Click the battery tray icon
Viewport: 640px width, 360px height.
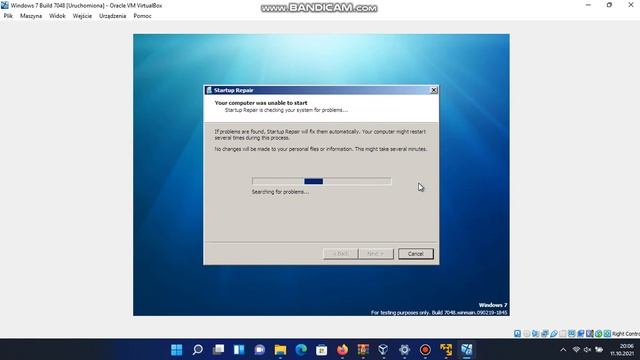point(599,350)
